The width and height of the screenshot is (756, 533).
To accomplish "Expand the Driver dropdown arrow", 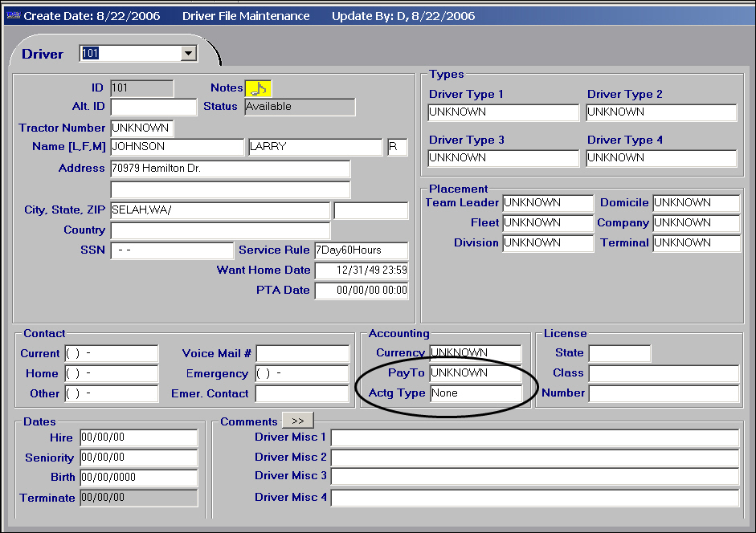I will (x=189, y=53).
